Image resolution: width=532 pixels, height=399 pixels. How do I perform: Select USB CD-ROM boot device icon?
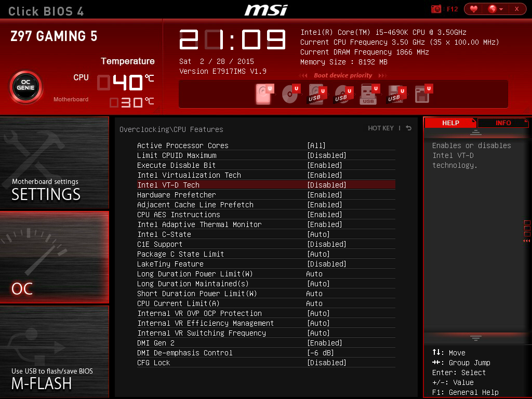[x=344, y=94]
